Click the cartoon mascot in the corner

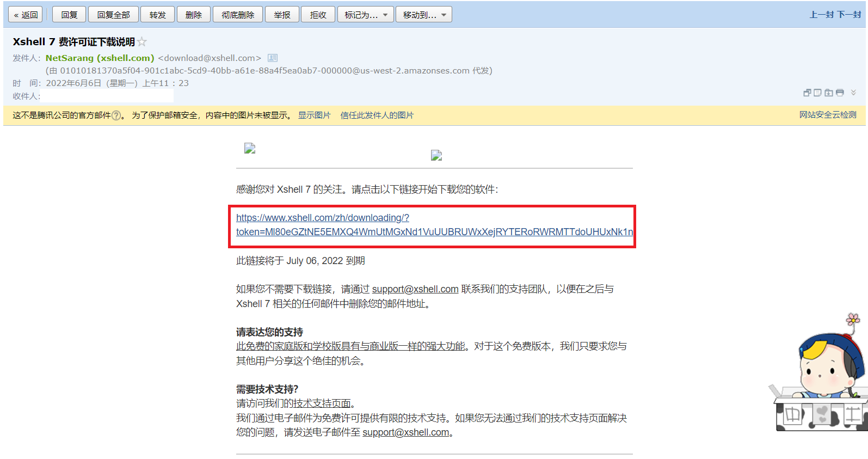tap(822, 376)
